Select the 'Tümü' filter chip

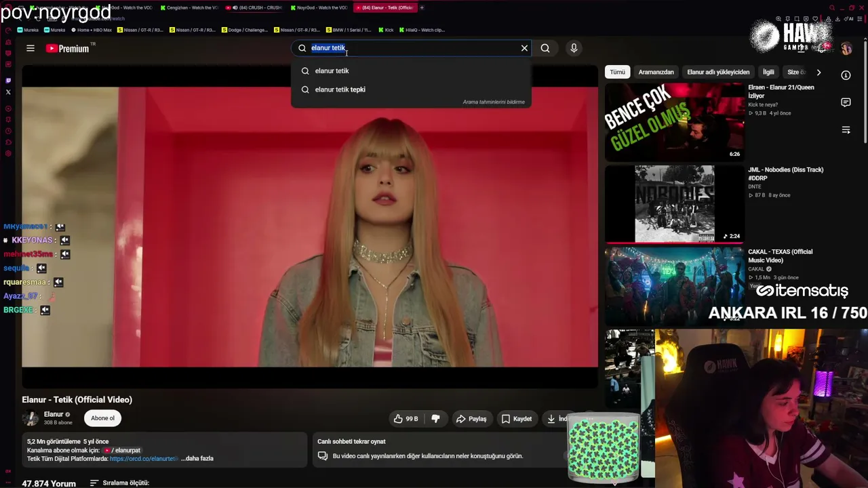pyautogui.click(x=617, y=72)
